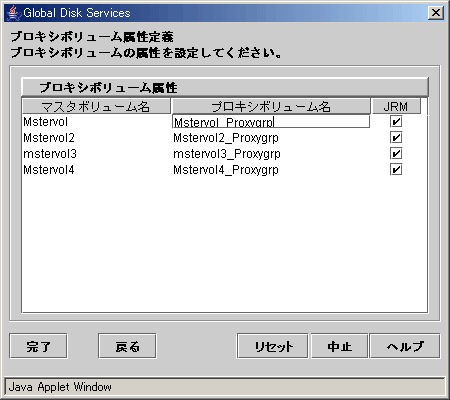Select master volume Mstervol cell
450x400 pixels.
pyautogui.click(x=97, y=122)
